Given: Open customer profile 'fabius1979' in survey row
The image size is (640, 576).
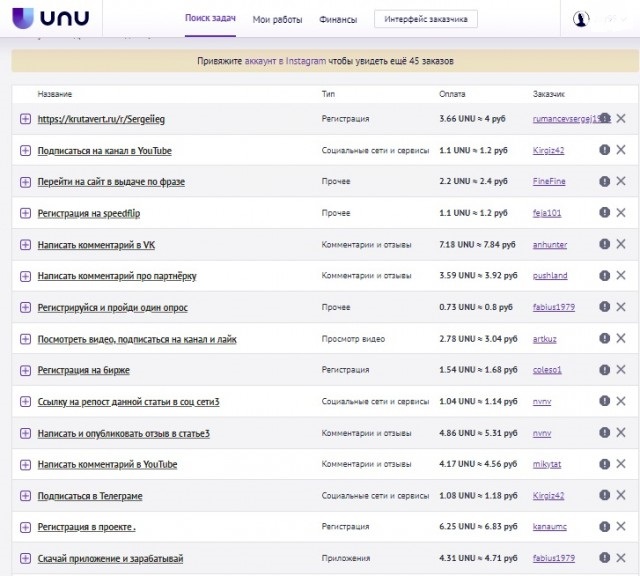Looking at the screenshot, I should pos(553,307).
